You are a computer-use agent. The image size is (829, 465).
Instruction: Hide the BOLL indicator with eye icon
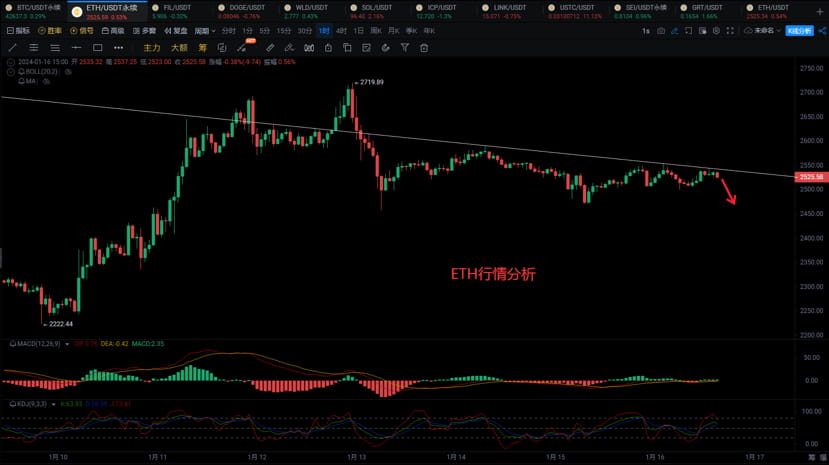point(68,72)
